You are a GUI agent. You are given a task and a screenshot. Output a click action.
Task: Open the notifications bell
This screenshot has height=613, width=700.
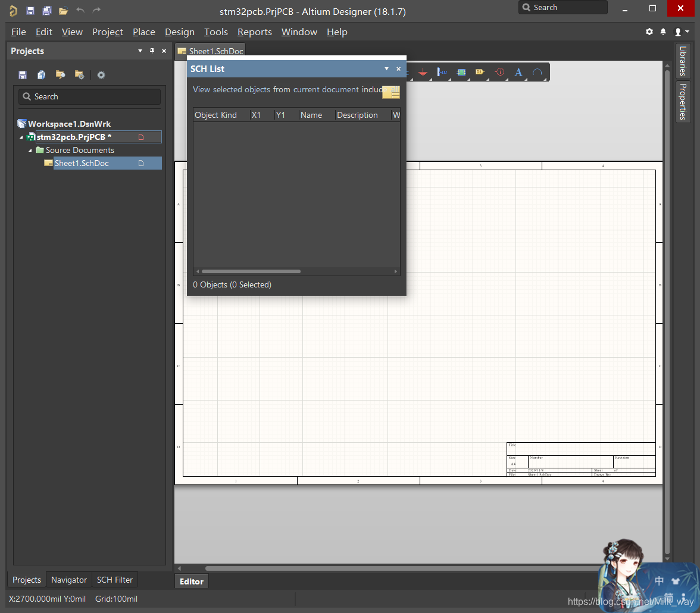click(x=663, y=32)
